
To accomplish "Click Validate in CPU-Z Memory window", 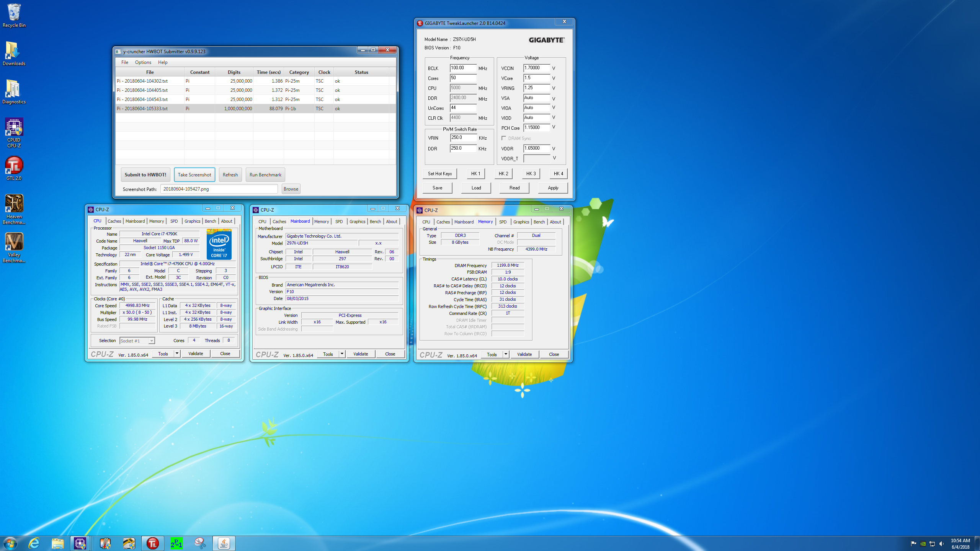I will click(x=524, y=354).
